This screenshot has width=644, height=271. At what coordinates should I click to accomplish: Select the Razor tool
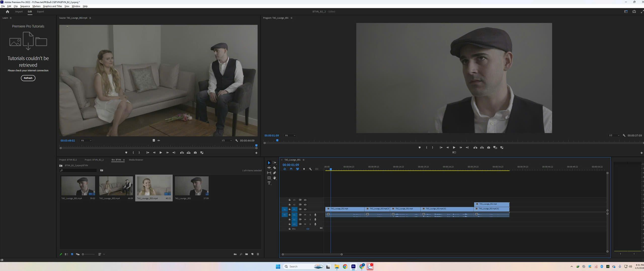[x=274, y=168]
